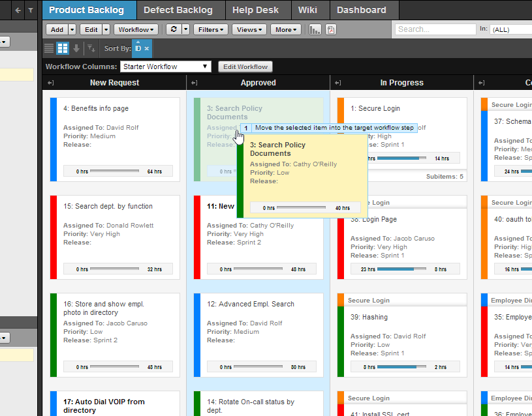Click the refresh icon button

(x=174, y=29)
